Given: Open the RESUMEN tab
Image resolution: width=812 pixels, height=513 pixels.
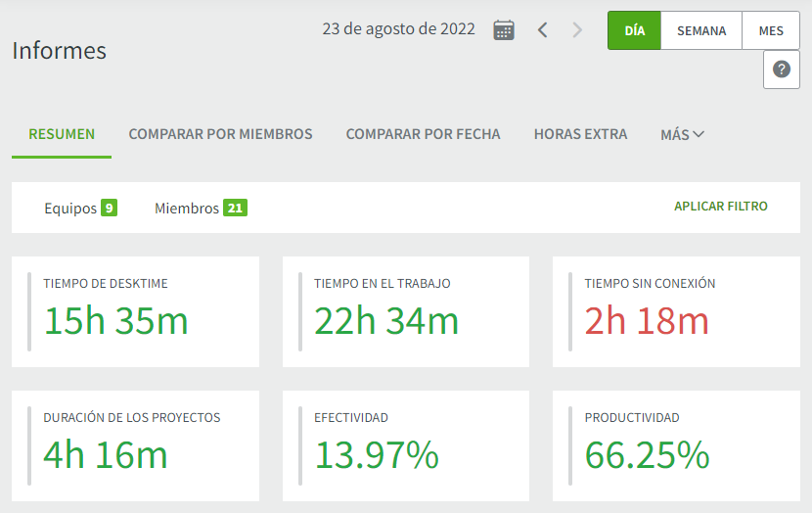Looking at the screenshot, I should [x=62, y=134].
